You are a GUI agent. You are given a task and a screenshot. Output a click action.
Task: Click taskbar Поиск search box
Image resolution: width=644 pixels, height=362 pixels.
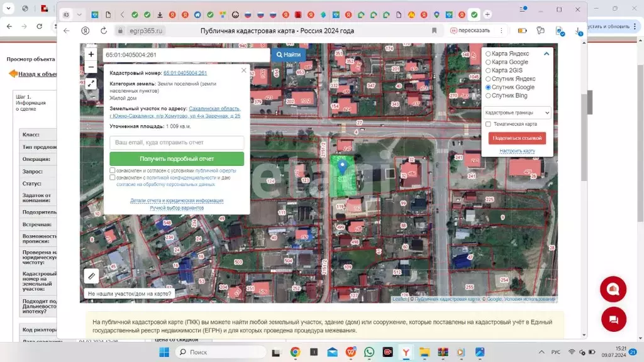[x=221, y=352]
